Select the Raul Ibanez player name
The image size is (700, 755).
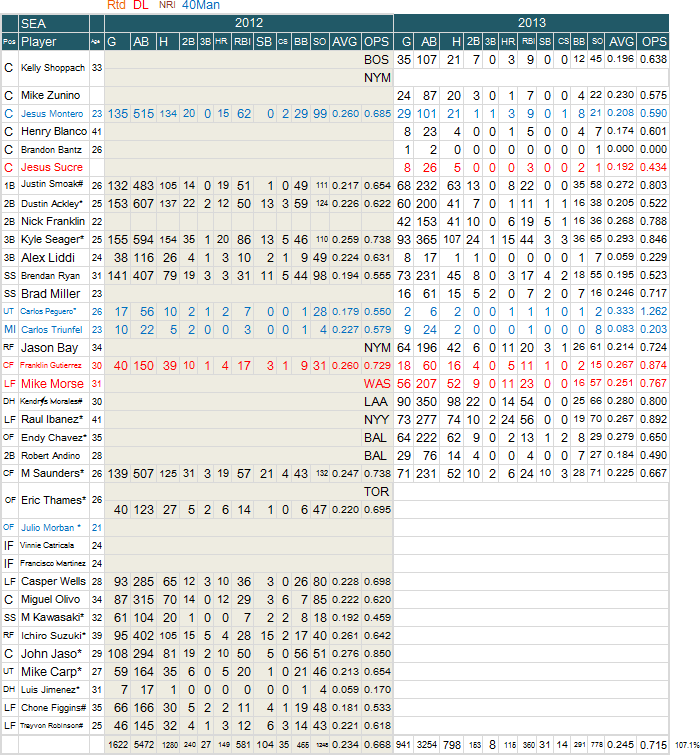[52, 419]
